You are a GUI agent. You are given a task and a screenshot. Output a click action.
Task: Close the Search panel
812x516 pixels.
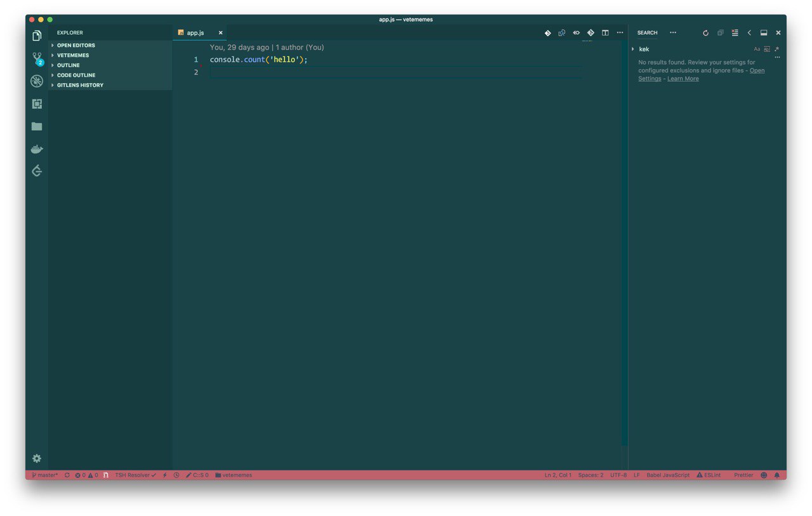(778, 33)
